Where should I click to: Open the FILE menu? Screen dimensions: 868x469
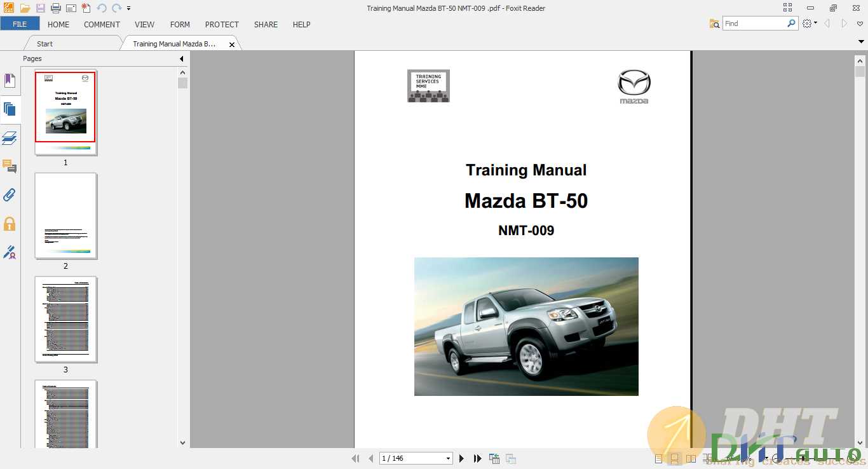(x=20, y=24)
